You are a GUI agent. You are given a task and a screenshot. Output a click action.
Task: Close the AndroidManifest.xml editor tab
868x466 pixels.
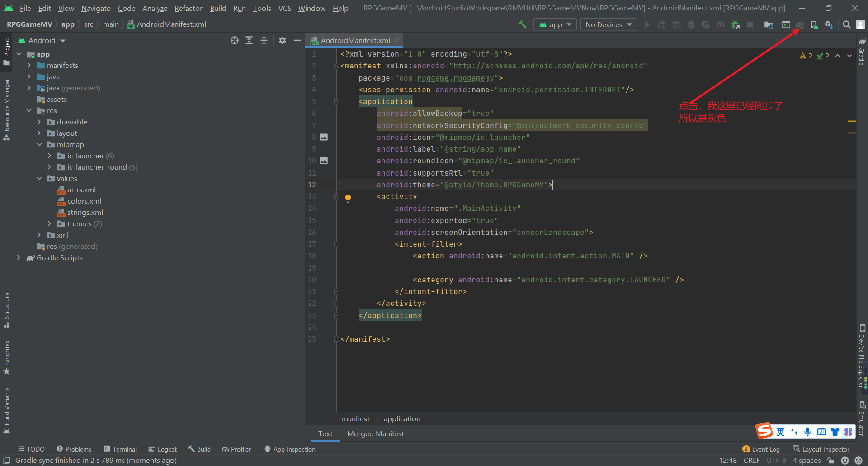click(x=397, y=40)
